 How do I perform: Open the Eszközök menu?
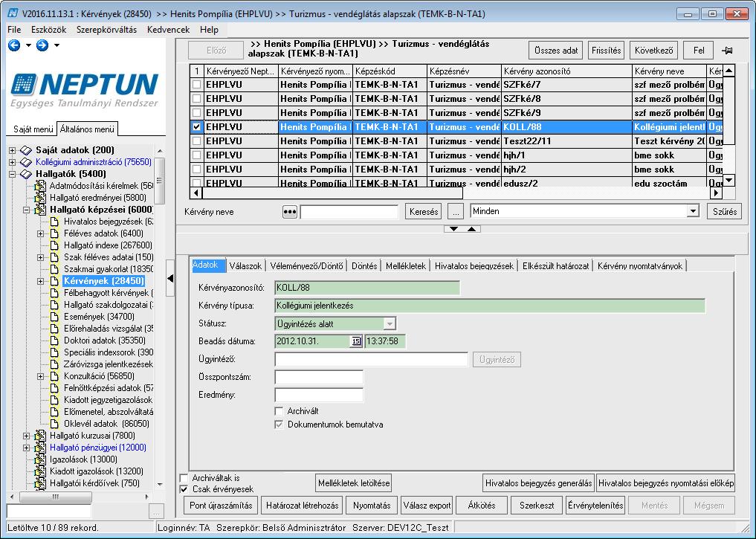point(49,30)
